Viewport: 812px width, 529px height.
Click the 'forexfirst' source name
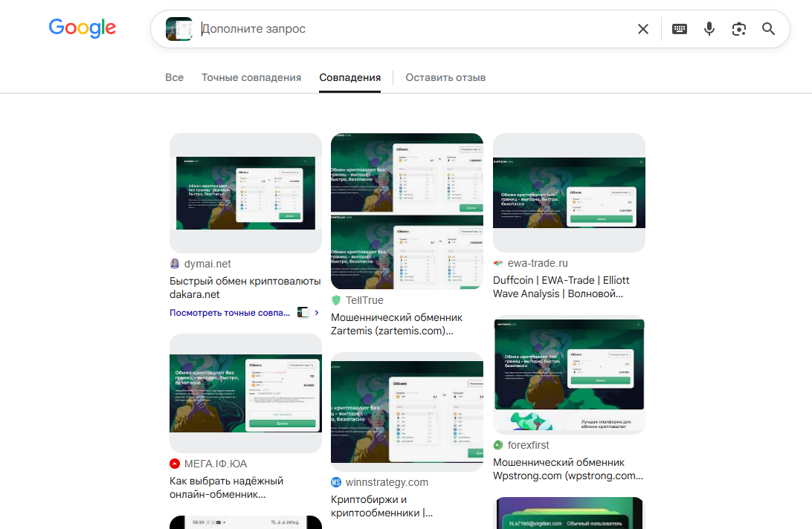click(528, 445)
